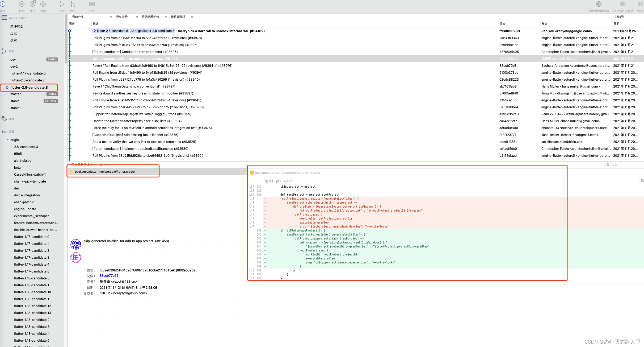The width and height of the screenshot is (644, 347).
Task: Click the WORKSPACE monitor icon
Action: tap(4, 18)
